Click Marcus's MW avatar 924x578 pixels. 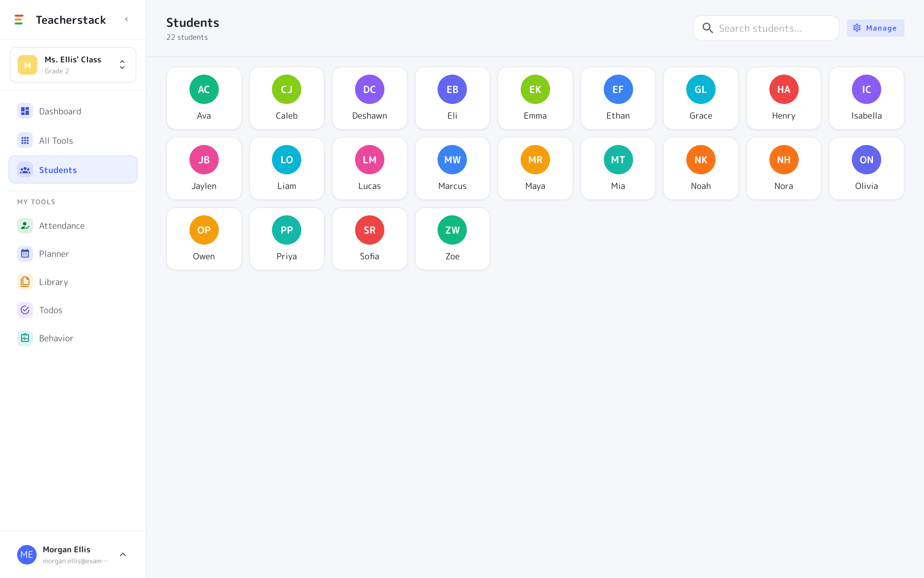click(x=452, y=160)
